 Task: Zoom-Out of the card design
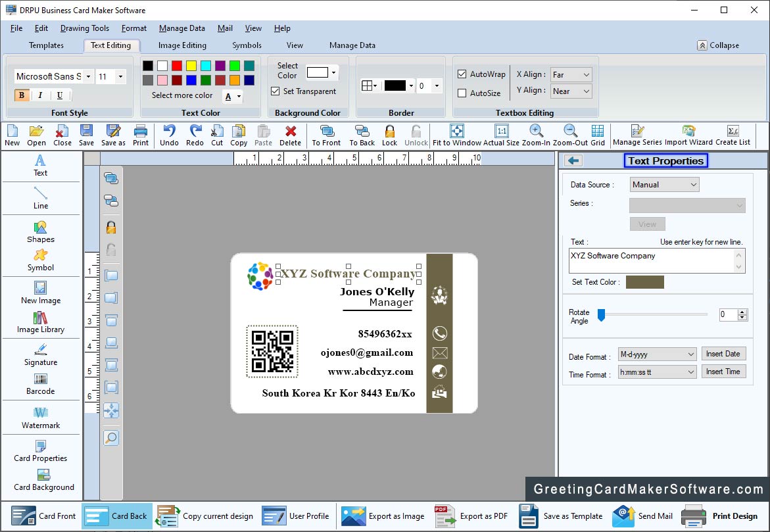(570, 135)
